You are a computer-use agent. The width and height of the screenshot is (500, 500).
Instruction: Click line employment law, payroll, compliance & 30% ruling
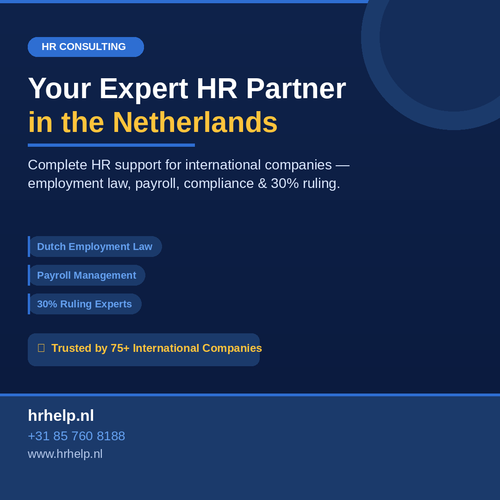tap(184, 184)
